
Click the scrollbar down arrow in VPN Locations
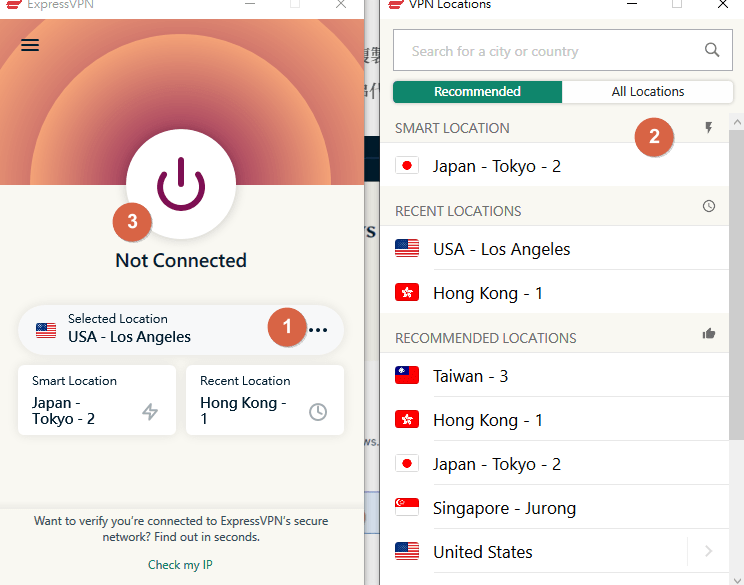pyautogui.click(x=736, y=580)
